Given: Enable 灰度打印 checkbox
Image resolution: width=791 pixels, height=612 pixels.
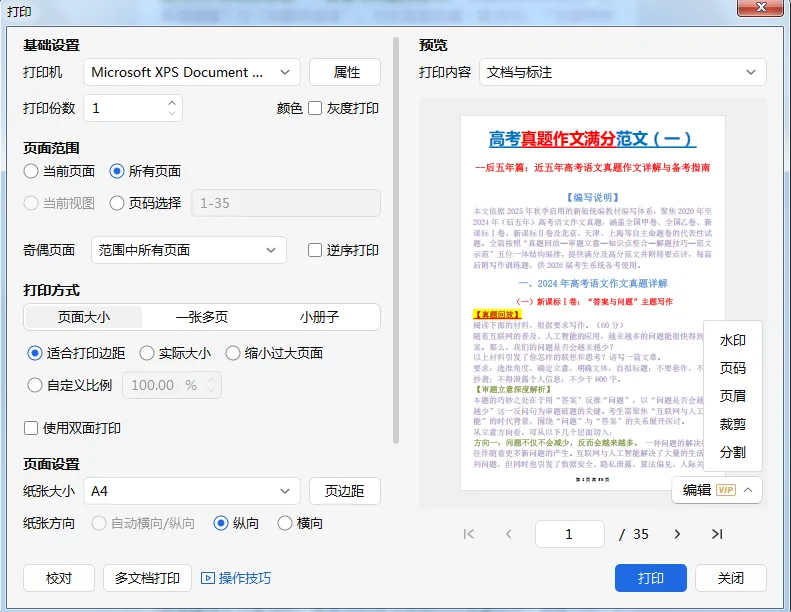Looking at the screenshot, I should click(x=315, y=108).
